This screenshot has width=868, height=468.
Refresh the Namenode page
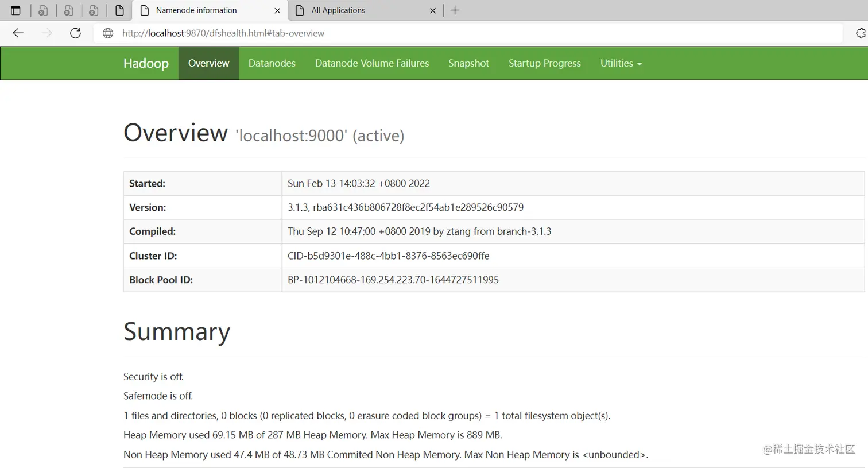coord(75,33)
